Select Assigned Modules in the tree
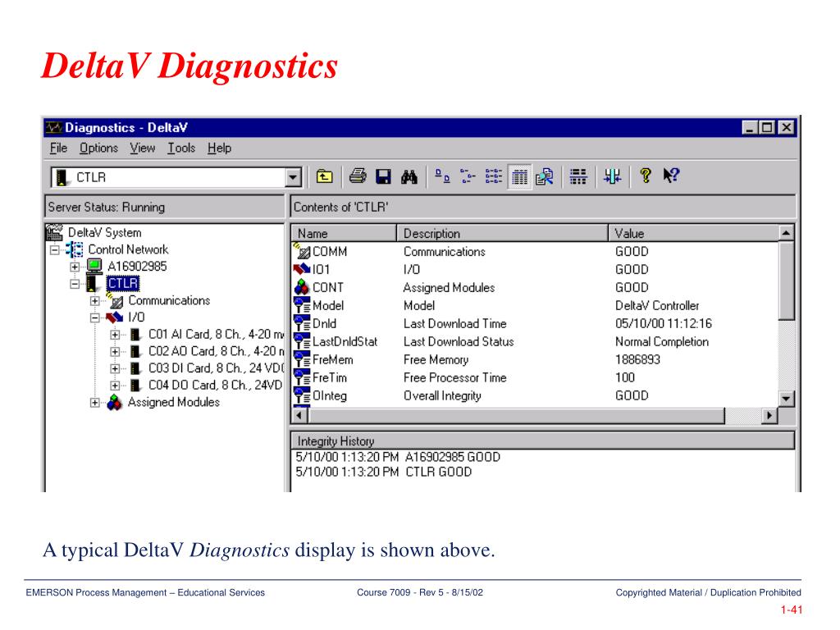Image resolution: width=840 pixels, height=630 pixels. point(174,402)
